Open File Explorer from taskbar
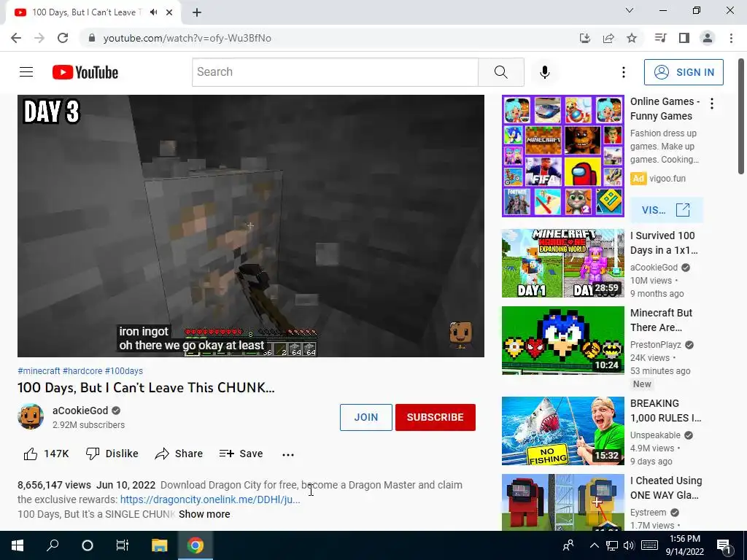 coord(160,545)
